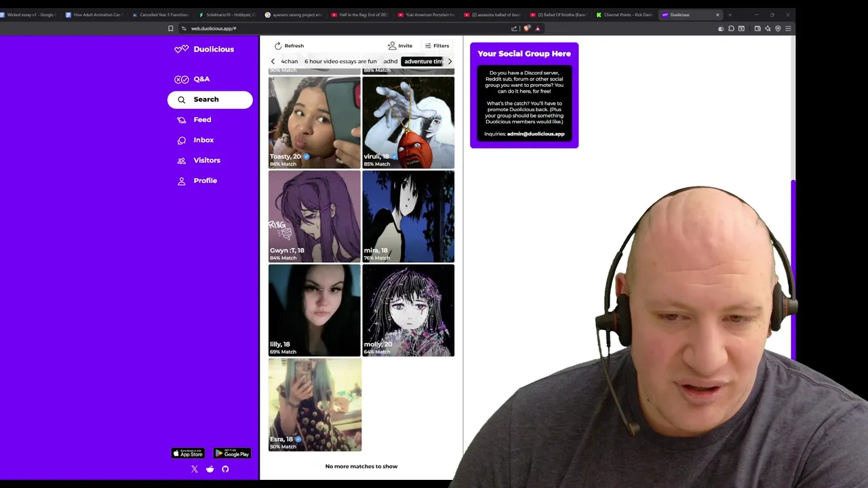Click the 'Your Social Group Here' heading
The image size is (868, 488).
tap(524, 54)
